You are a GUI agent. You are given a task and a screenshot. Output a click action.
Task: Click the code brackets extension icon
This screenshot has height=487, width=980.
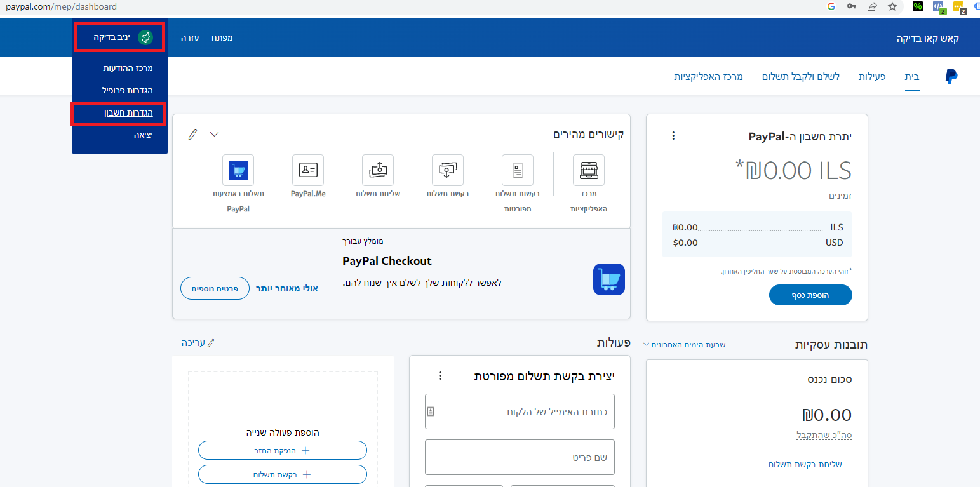click(x=939, y=8)
